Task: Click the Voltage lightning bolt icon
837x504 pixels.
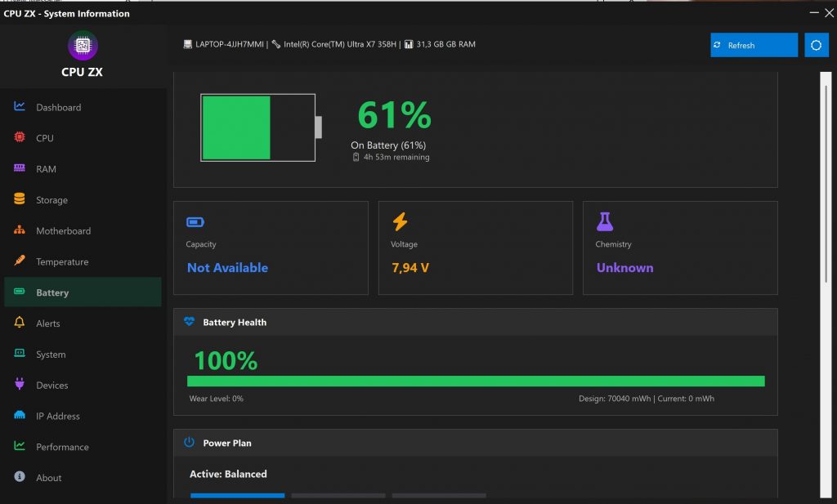Action: pyautogui.click(x=400, y=221)
